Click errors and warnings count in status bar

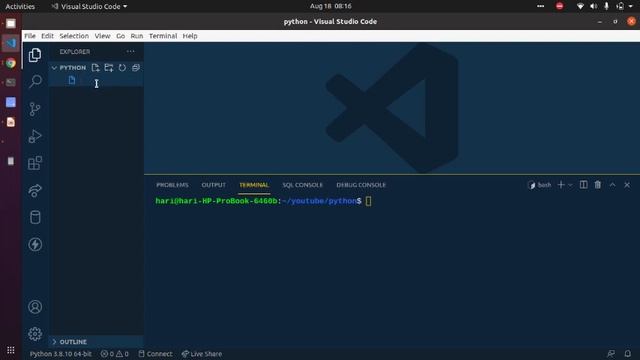point(115,354)
